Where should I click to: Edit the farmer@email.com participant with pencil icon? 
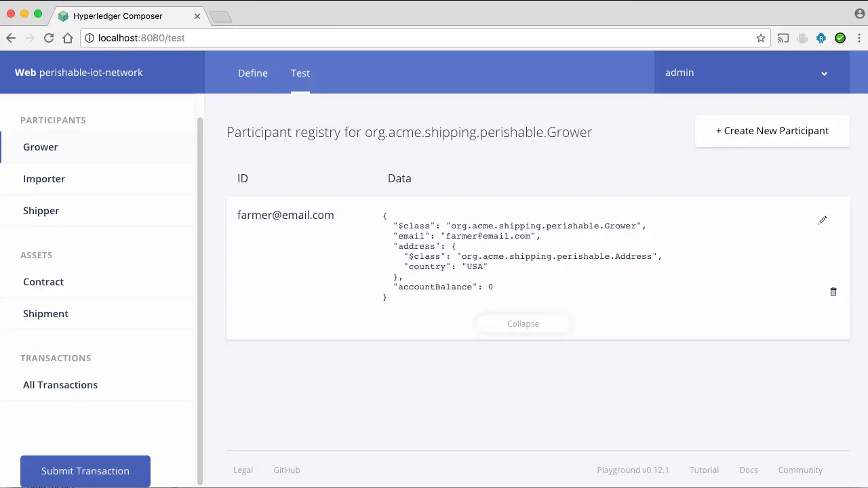tap(823, 220)
